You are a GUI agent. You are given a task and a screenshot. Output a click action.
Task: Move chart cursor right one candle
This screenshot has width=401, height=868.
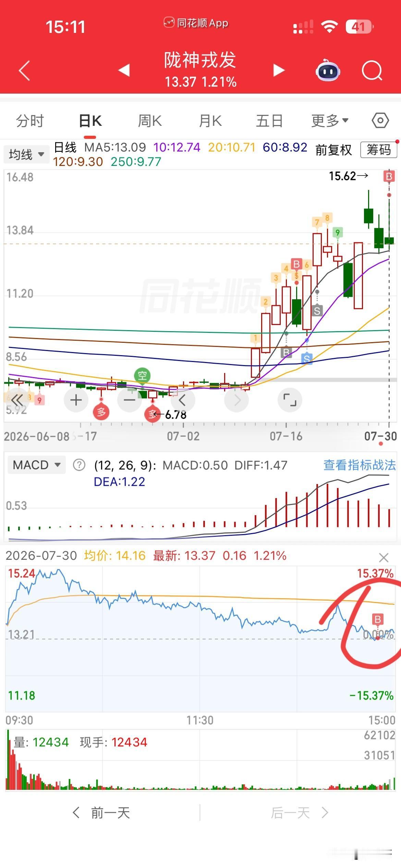point(236,400)
